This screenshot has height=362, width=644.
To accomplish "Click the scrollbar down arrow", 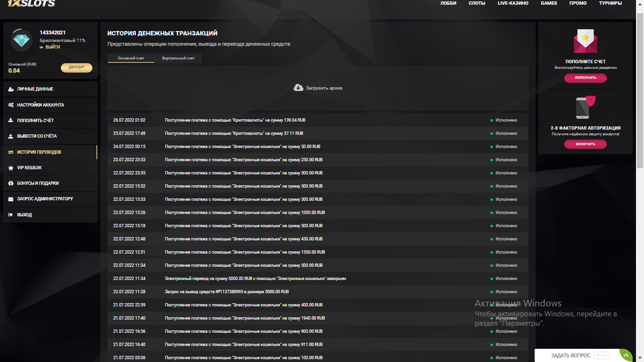I will 640,358.
